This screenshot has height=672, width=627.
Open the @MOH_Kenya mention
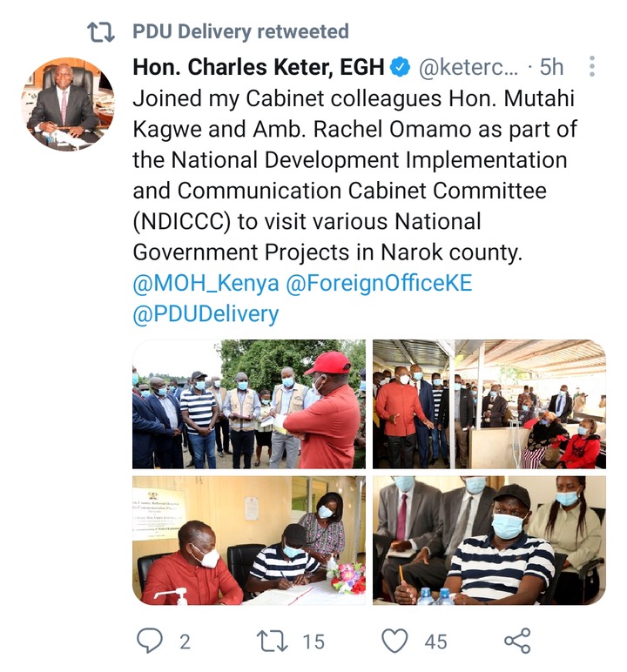point(206,283)
